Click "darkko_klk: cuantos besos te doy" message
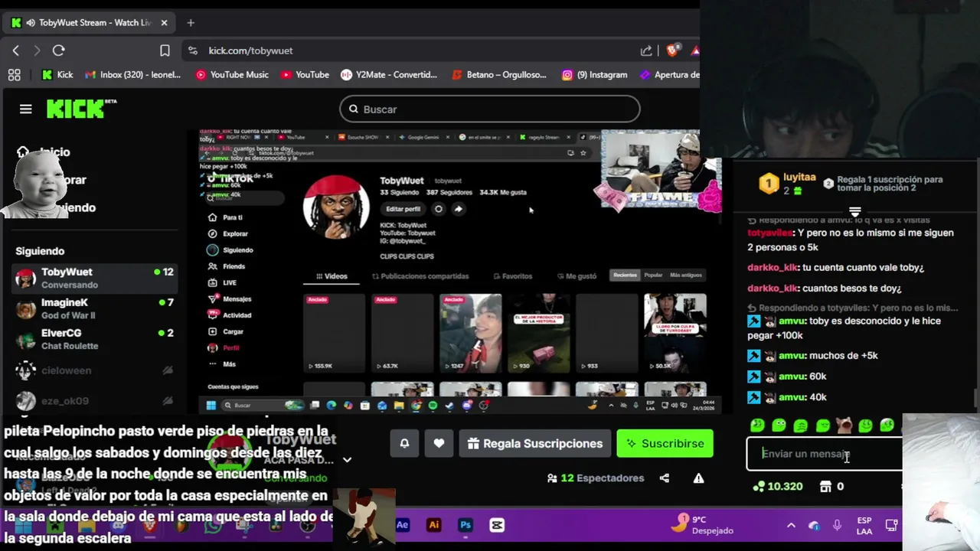 pos(825,289)
